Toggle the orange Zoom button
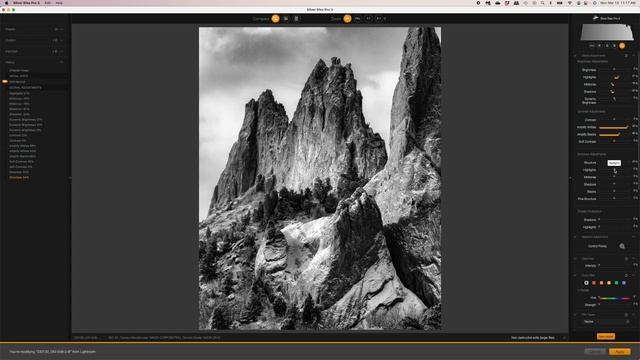 347,18
